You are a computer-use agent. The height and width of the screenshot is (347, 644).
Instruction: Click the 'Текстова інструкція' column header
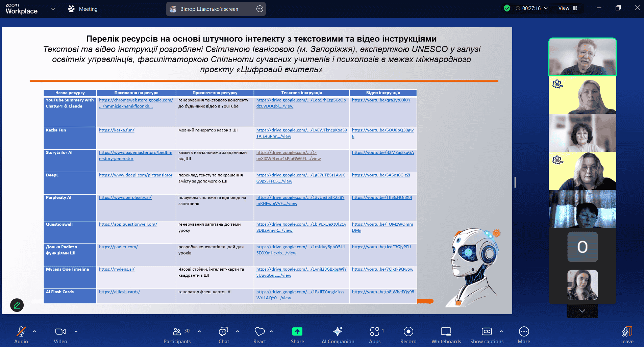tap(301, 93)
